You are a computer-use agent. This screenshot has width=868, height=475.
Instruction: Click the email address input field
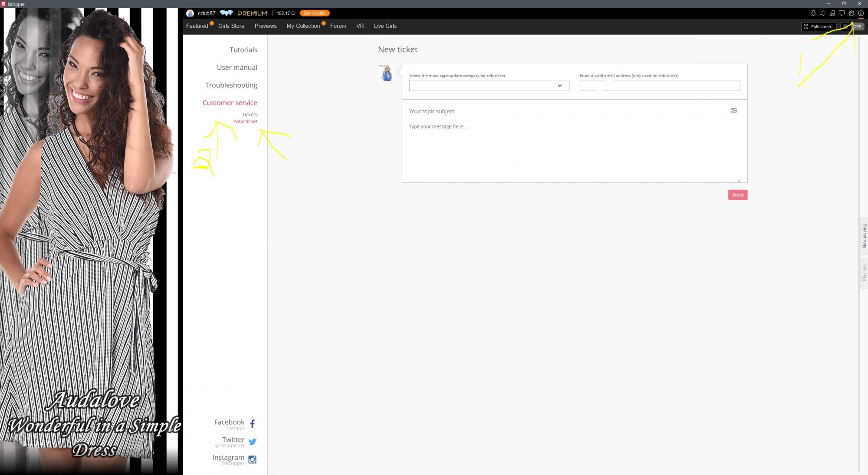[659, 86]
